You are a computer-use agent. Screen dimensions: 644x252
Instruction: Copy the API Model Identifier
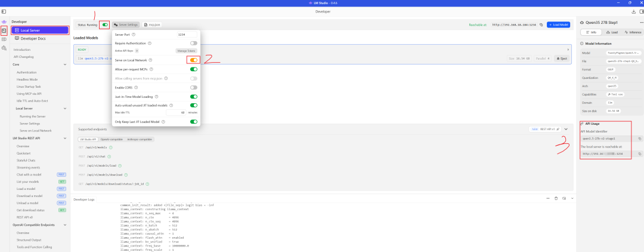click(639, 138)
